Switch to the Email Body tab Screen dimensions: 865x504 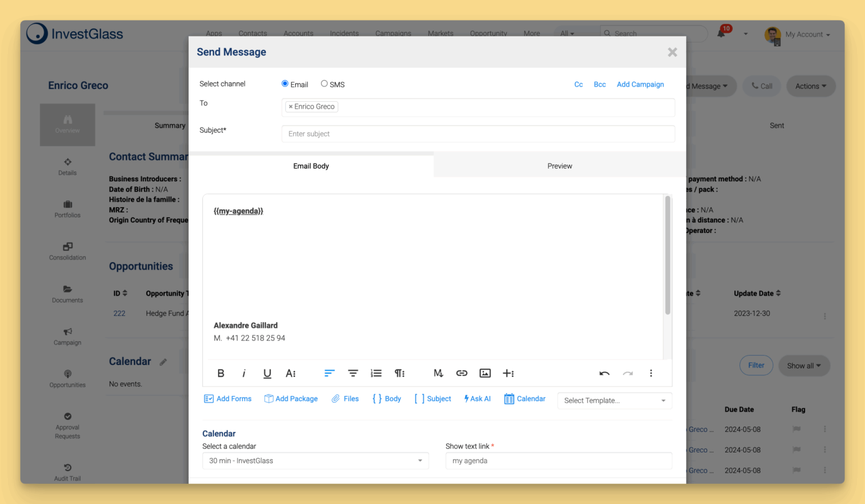pyautogui.click(x=311, y=166)
